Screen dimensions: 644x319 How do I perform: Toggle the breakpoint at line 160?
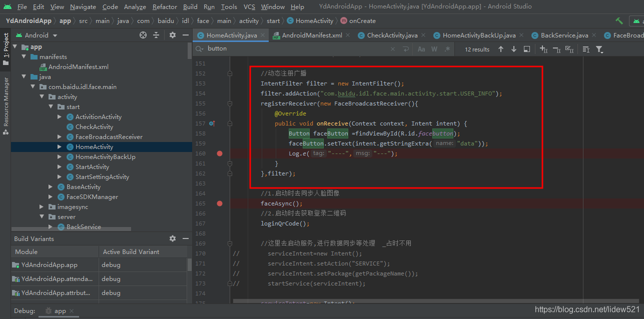(x=220, y=153)
